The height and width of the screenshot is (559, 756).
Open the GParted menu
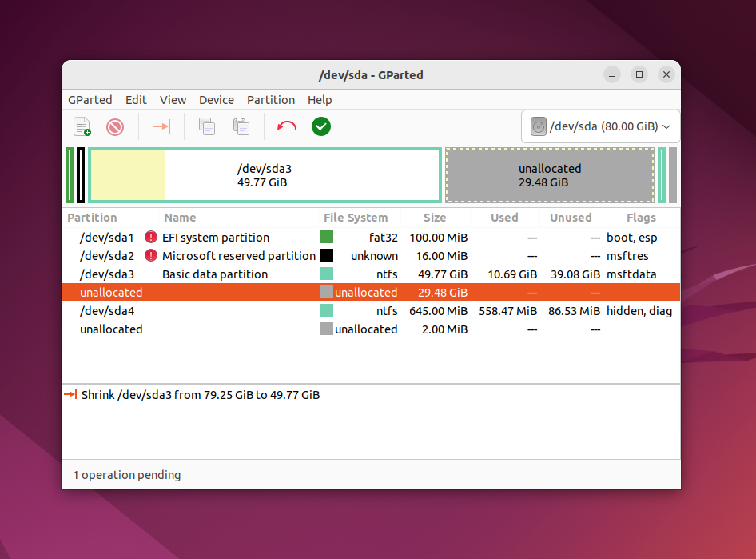(x=90, y=100)
